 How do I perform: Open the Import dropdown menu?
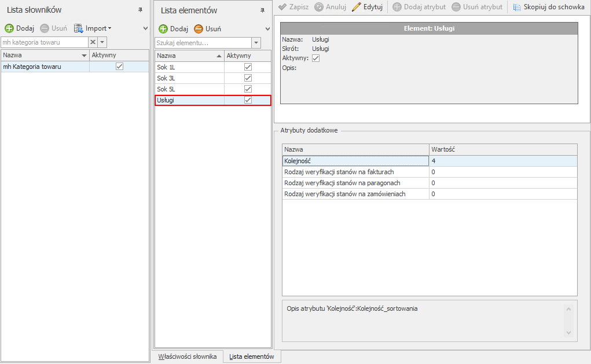pos(93,28)
